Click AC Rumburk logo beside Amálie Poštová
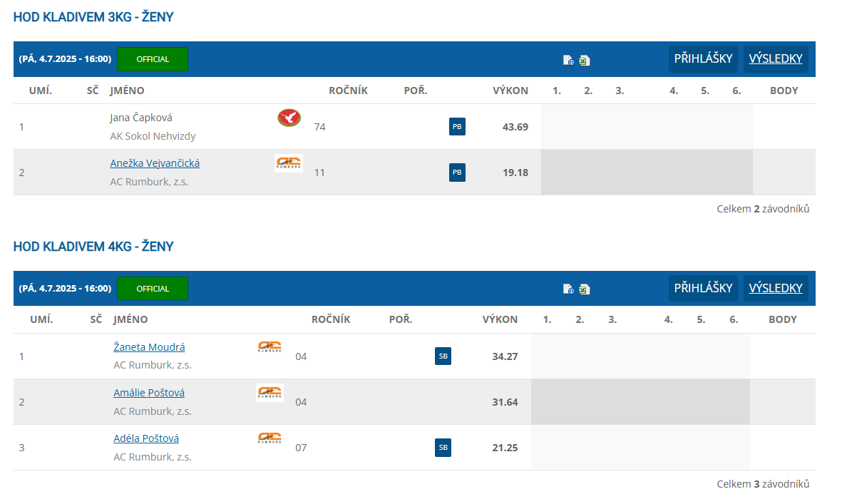The image size is (842, 504). click(x=270, y=393)
